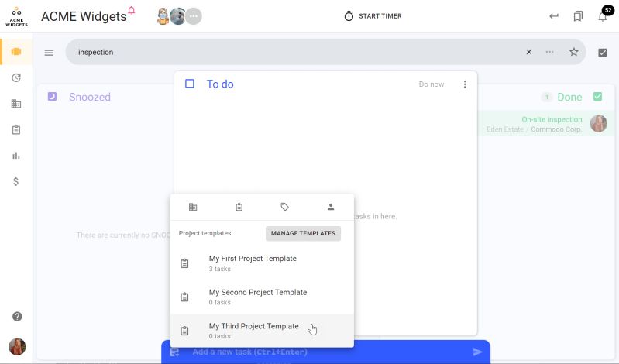The width and height of the screenshot is (619, 364).
Task: Click the back arrow icon in header
Action: point(554,16)
